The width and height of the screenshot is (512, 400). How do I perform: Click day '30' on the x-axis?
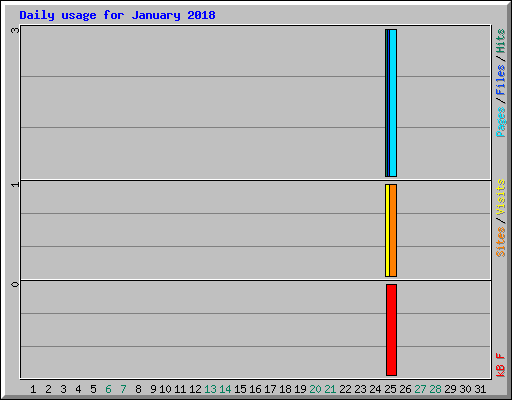click(465, 389)
